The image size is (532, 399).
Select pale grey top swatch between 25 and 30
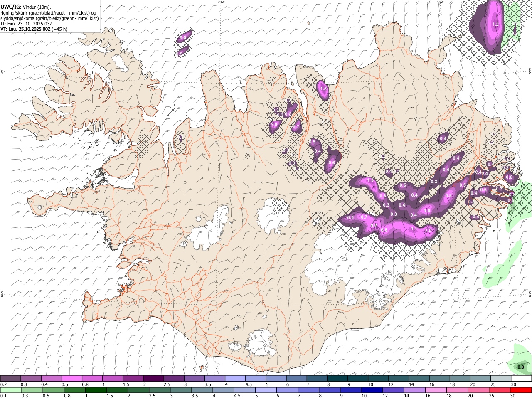pos(501,378)
